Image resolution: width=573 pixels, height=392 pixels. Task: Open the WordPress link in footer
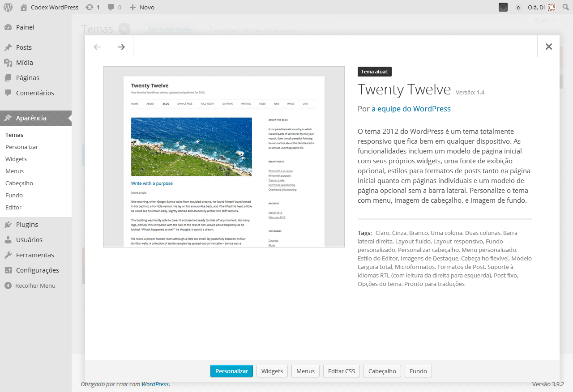click(x=155, y=384)
